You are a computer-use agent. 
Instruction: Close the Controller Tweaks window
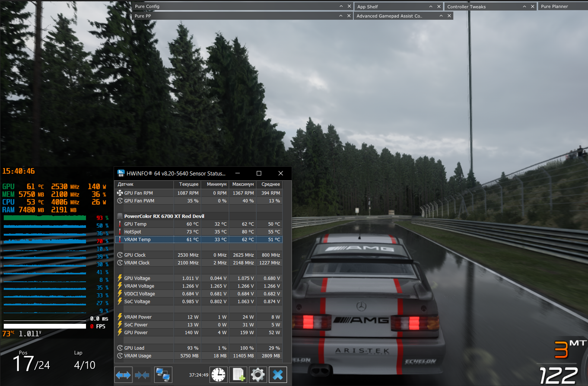click(x=533, y=6)
